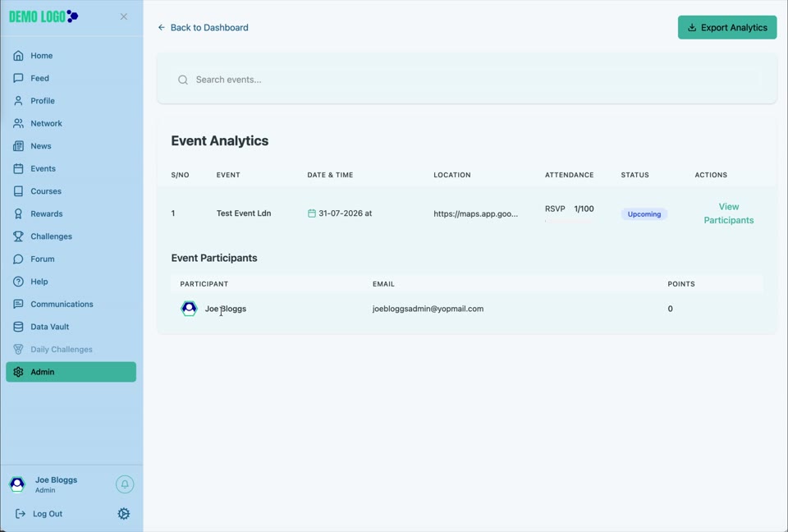This screenshot has height=532, width=788.
Task: Click the Admin gear icon in sidebar
Action: click(18, 372)
